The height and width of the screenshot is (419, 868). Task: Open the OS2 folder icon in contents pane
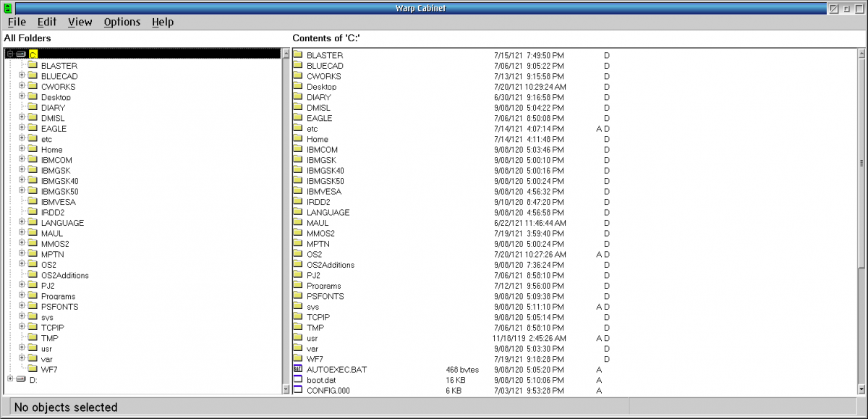299,254
